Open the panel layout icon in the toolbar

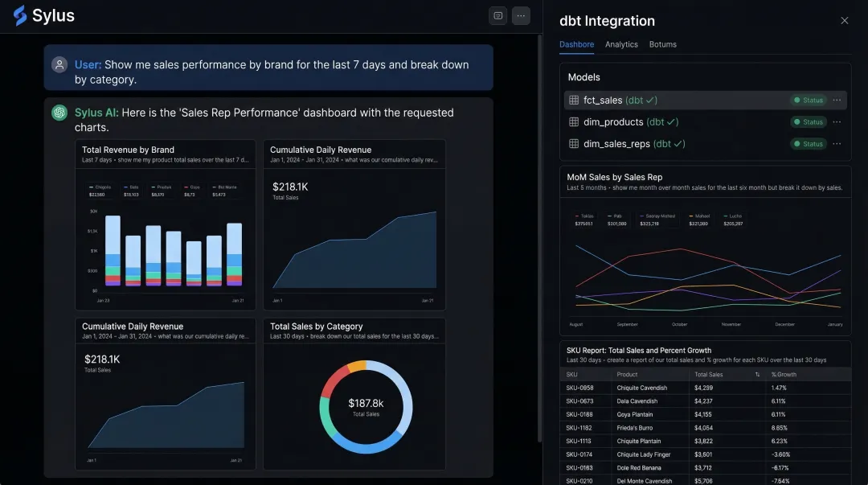tap(497, 15)
